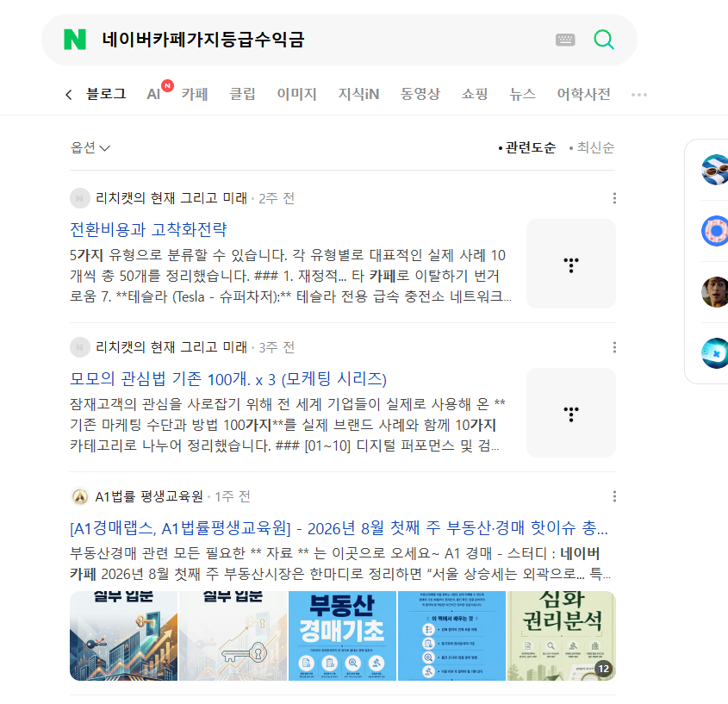Select the 블로그 tab
Image resolution: width=728 pixels, height=704 pixels.
pos(106,94)
